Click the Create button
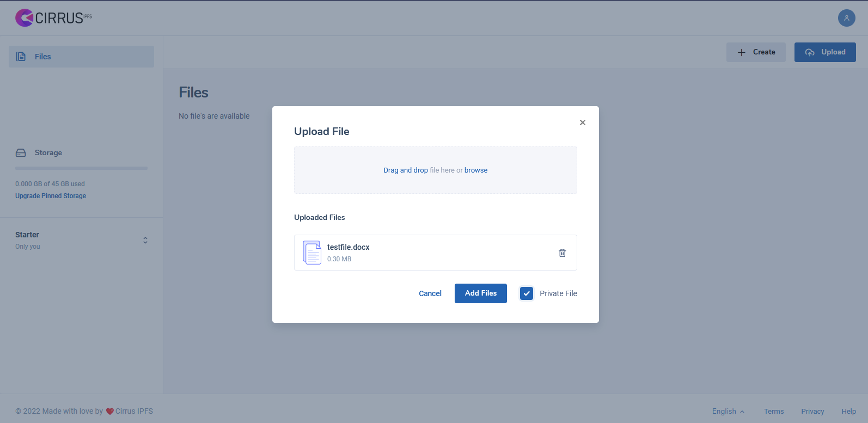The width and height of the screenshot is (868, 423). pyautogui.click(x=756, y=52)
